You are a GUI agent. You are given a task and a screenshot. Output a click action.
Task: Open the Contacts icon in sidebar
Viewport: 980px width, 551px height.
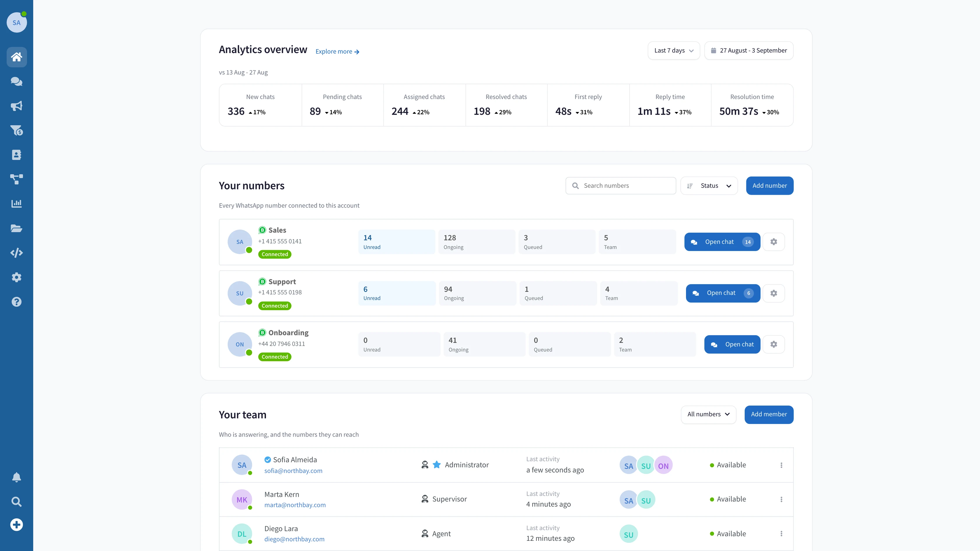pyautogui.click(x=16, y=155)
